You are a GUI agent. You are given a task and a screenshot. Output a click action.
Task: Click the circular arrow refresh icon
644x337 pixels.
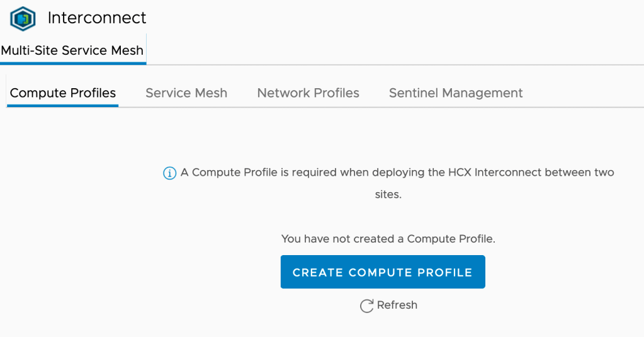coord(366,306)
